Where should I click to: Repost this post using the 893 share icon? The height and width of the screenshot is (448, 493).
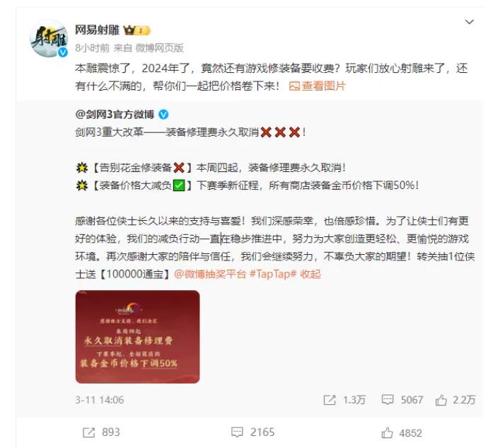pos(101,432)
